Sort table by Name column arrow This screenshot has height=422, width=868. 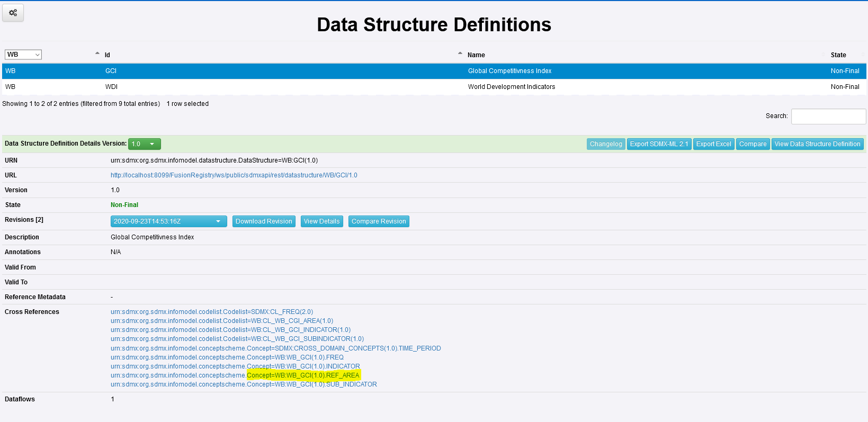460,54
